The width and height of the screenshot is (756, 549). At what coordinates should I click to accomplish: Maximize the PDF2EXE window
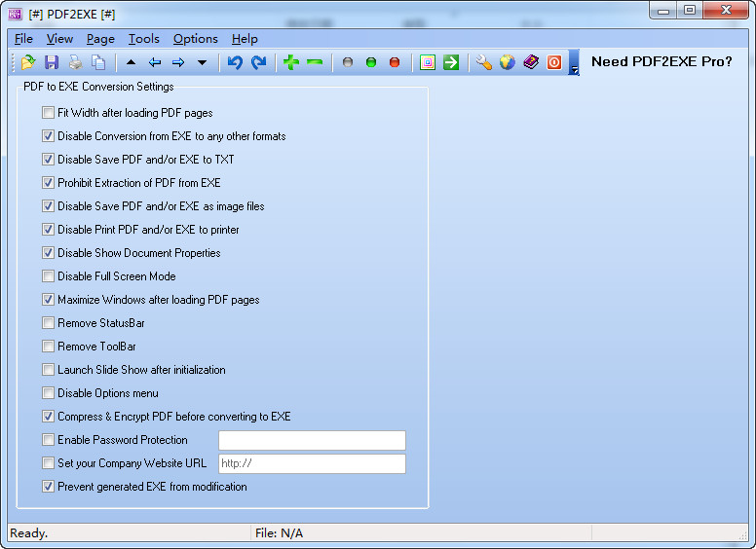690,10
